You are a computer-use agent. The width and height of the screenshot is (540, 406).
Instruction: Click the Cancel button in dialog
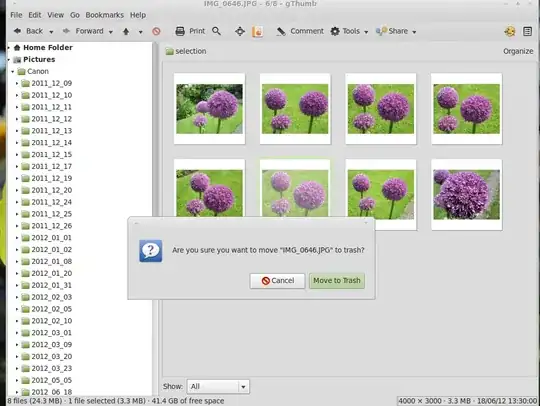click(277, 281)
